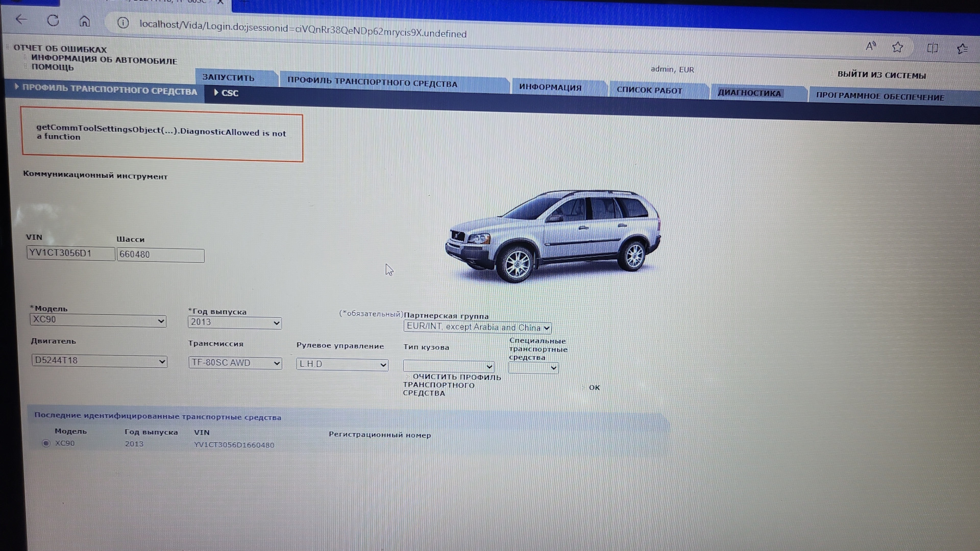Select the XC90 recent vehicle radio button
The height and width of the screenshot is (551, 980).
(46, 443)
